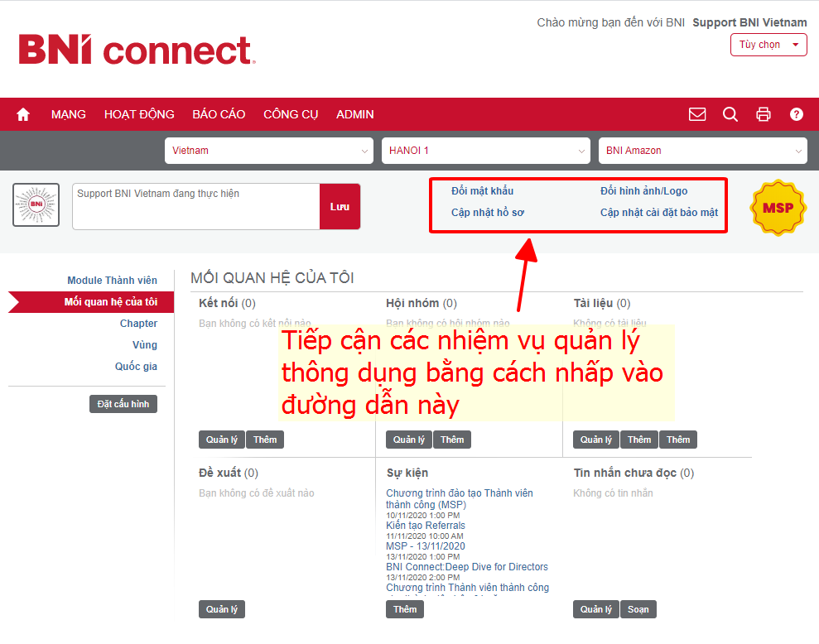This screenshot has height=644, width=819.
Task: Click the Hội nhóm (0) heading
Action: click(422, 304)
